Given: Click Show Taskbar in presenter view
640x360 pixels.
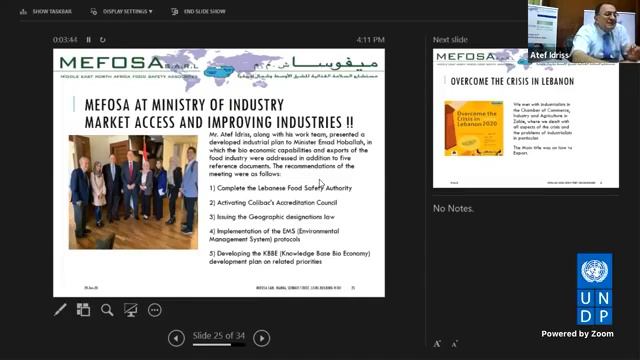Looking at the screenshot, I should (x=46, y=11).
